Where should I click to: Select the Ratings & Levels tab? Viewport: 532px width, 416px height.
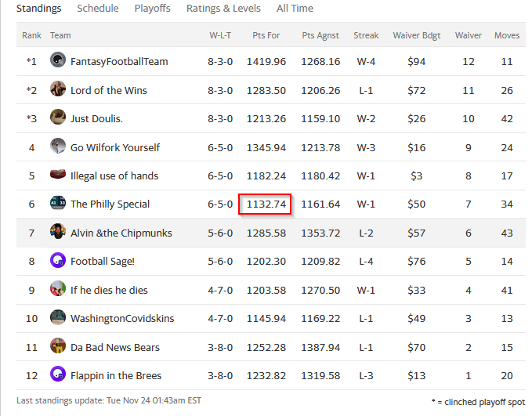pos(223,9)
